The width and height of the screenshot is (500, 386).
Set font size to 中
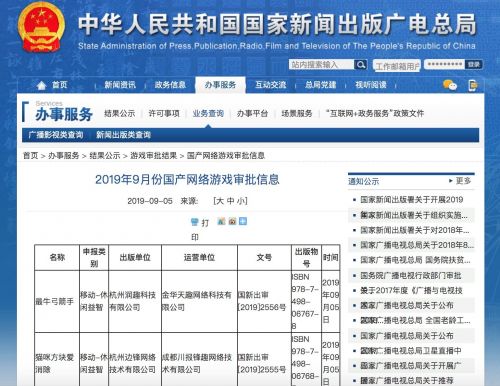pos(230,201)
